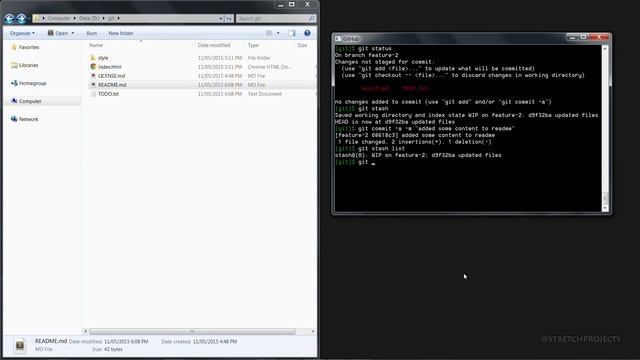Select Network in navigation pane
640x360 pixels.
[x=28, y=119]
